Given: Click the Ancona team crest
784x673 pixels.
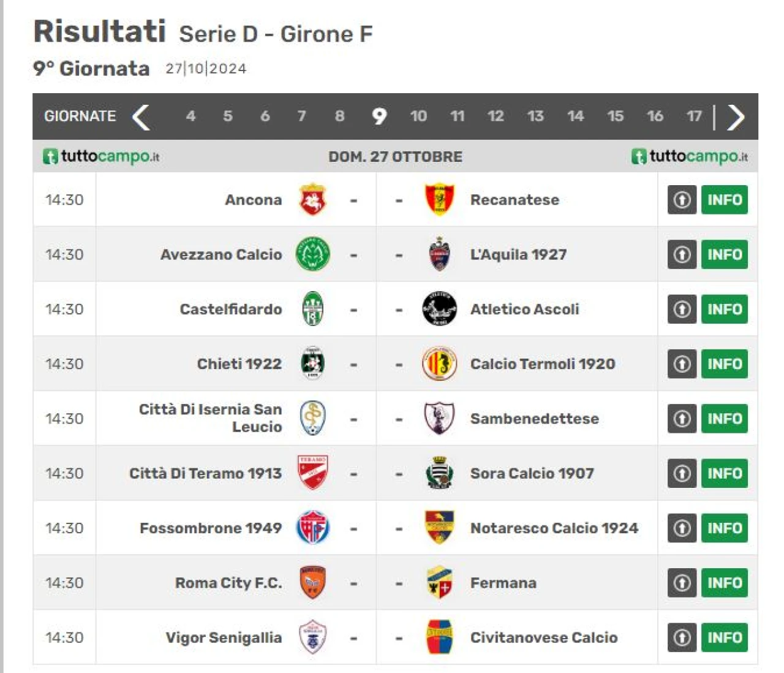Looking at the screenshot, I should tap(312, 200).
